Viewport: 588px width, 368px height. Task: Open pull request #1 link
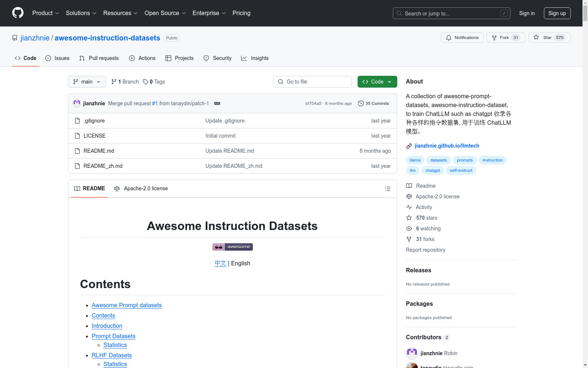coord(155,103)
